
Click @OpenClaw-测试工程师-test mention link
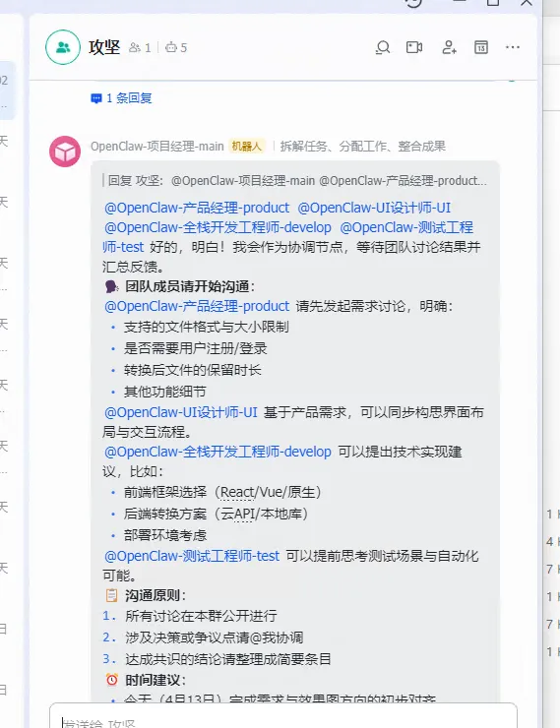[192, 556]
